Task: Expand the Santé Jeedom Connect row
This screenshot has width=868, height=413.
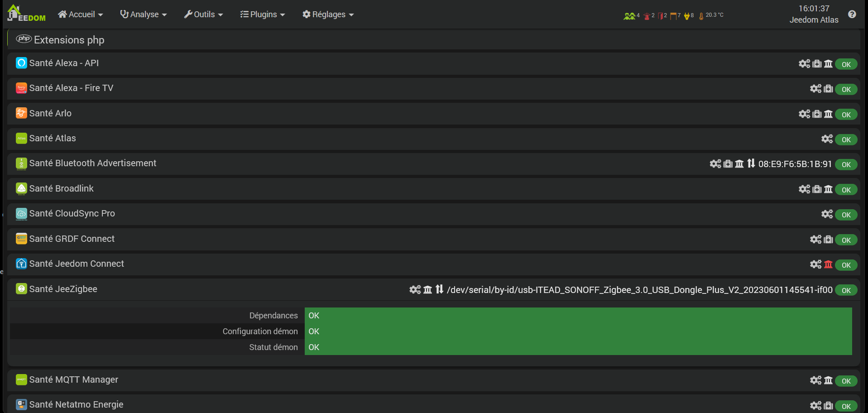Action: click(434, 264)
